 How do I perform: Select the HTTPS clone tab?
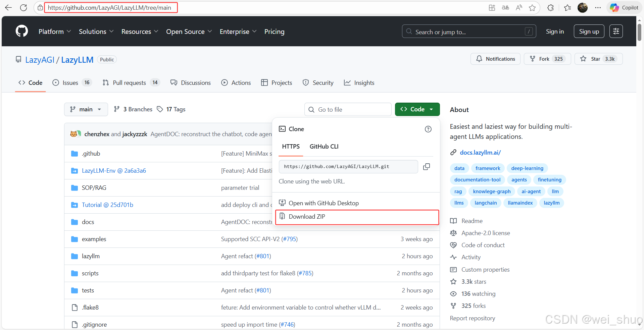click(291, 147)
